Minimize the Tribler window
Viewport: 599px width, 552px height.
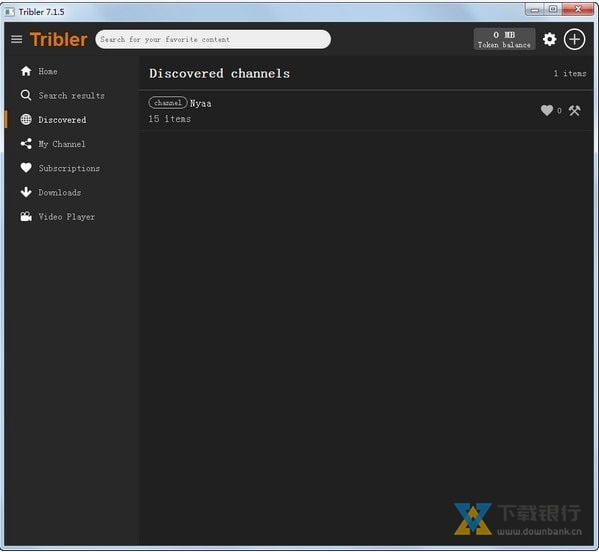tap(534, 9)
